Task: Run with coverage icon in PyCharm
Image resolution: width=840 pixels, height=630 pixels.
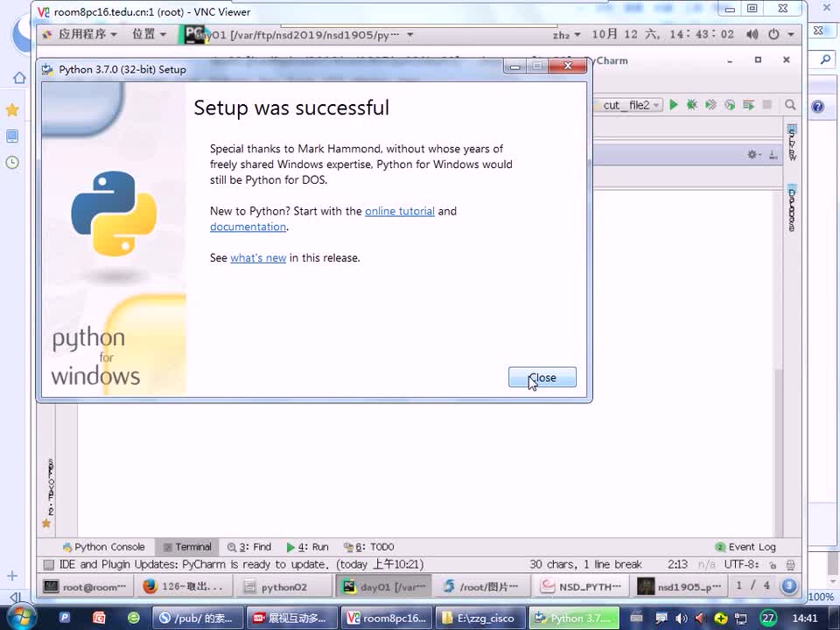Action: point(710,105)
